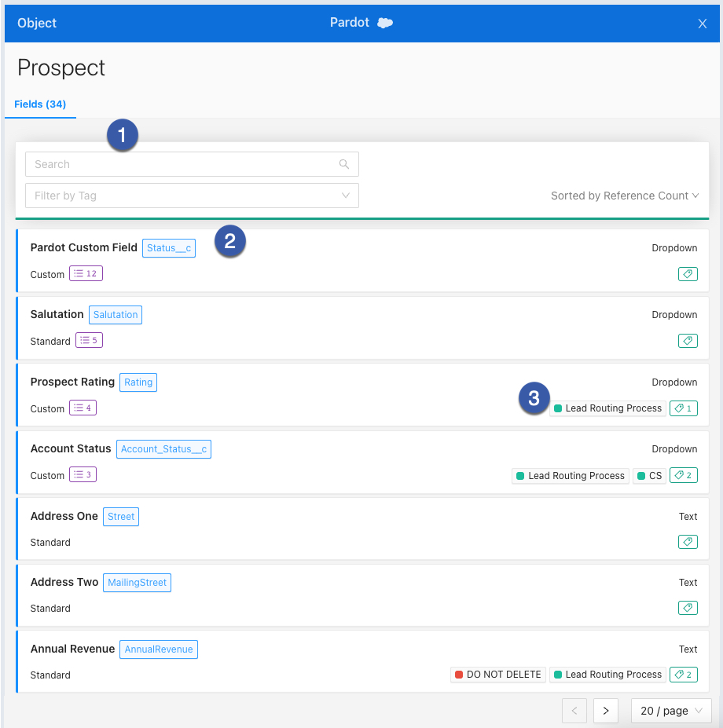The height and width of the screenshot is (728, 723).
Task: Open picklist values badge showing 12
Action: pos(86,273)
